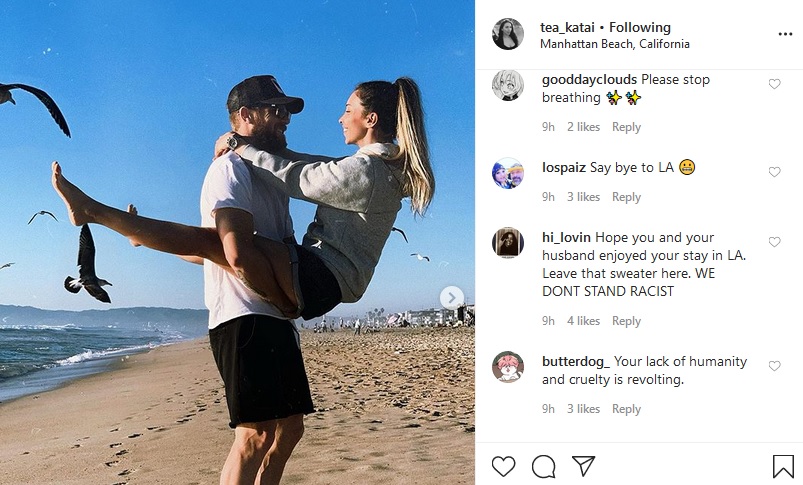Open gooddayclouds' profile picture
803x485 pixels.
click(x=508, y=85)
